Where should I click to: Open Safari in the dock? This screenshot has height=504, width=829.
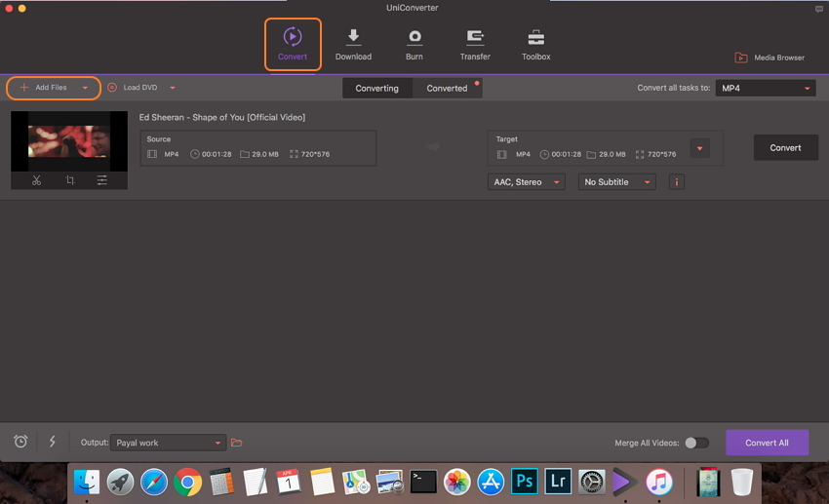pos(154,482)
